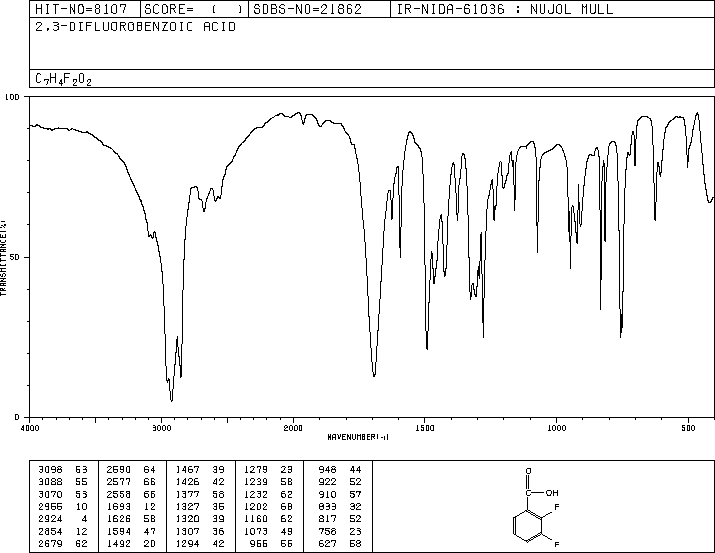Select peak table entry 1279
Screen dimensions: 715x553
[268, 470]
